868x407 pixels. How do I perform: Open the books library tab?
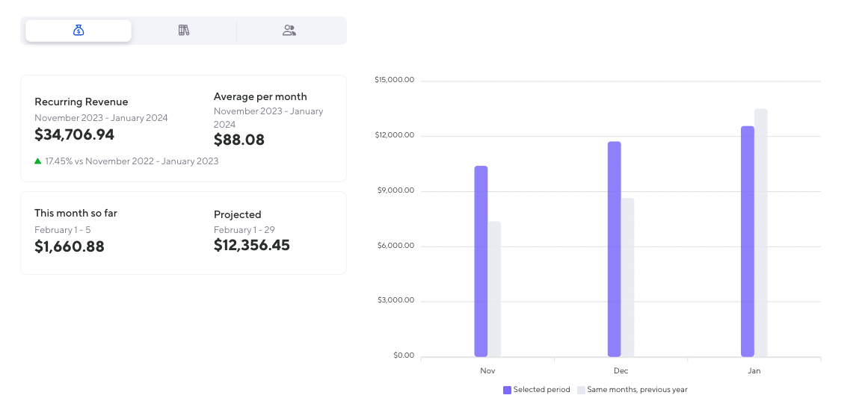[x=184, y=31]
